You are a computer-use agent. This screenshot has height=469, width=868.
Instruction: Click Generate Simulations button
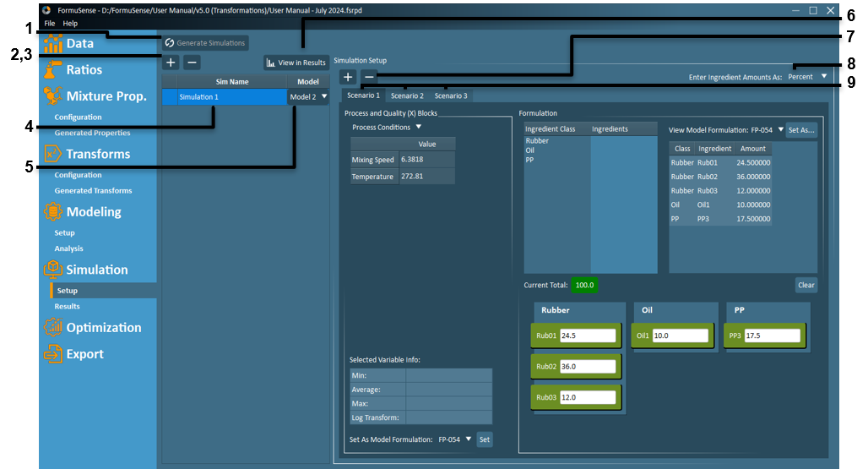point(205,42)
